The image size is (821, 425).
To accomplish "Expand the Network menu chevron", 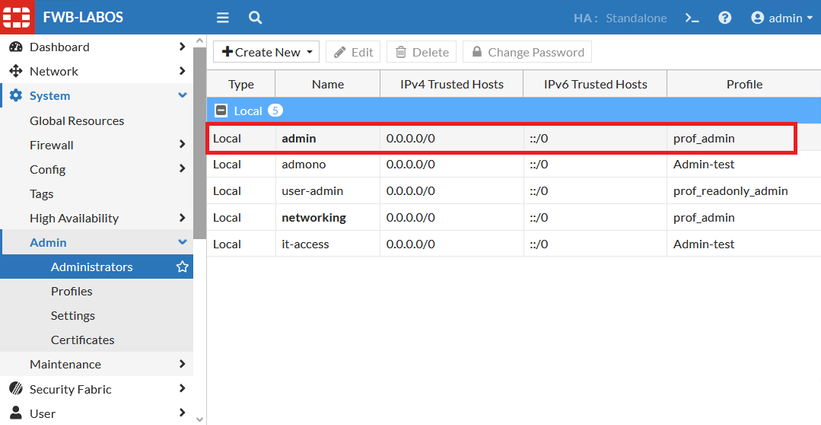I will (182, 71).
